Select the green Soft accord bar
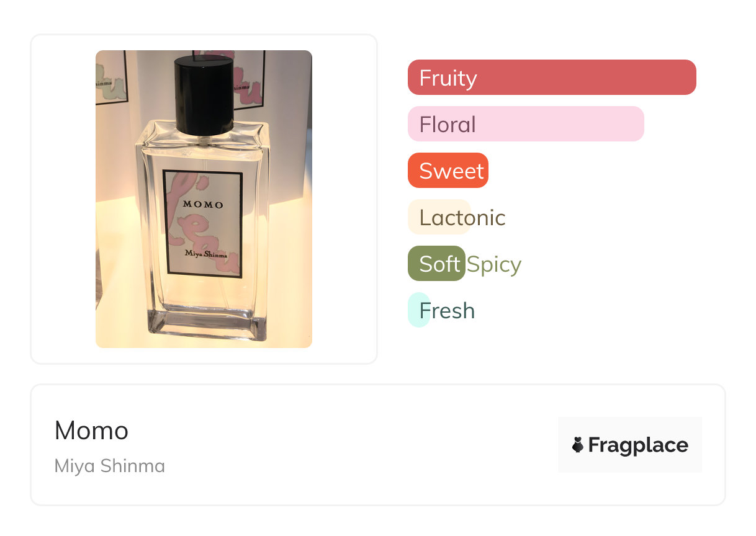 pos(436,264)
